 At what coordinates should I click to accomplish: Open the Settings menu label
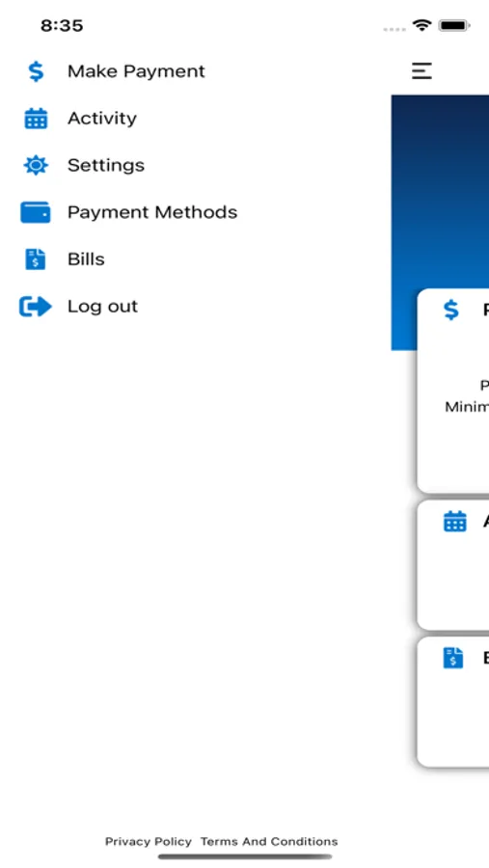(106, 166)
